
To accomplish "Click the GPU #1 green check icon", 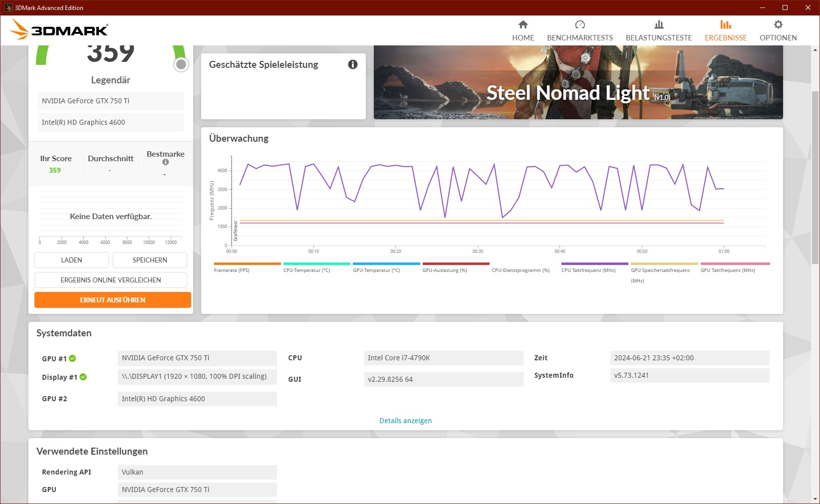I will coord(72,358).
